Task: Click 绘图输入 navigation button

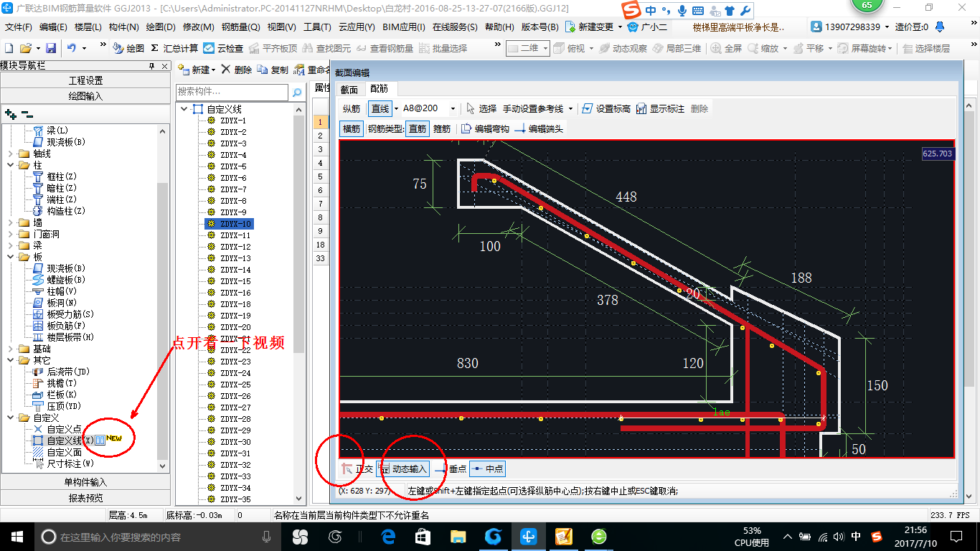Action: point(85,95)
